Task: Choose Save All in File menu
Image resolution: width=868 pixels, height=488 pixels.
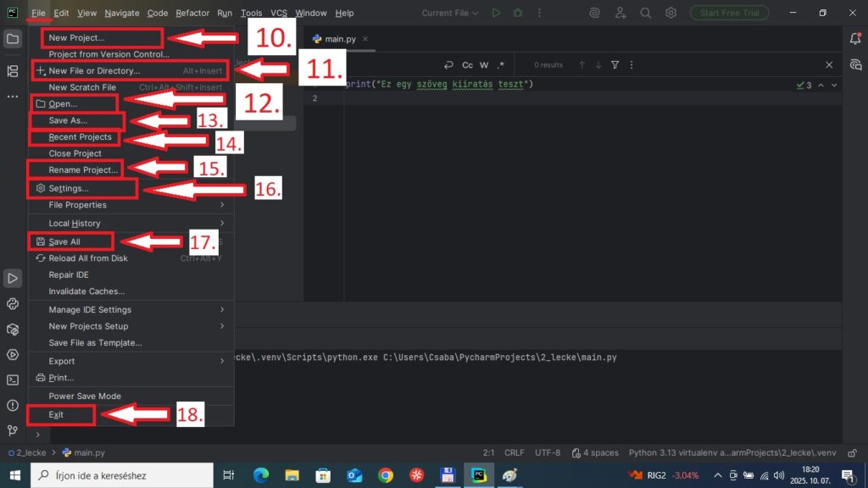Action: point(64,241)
